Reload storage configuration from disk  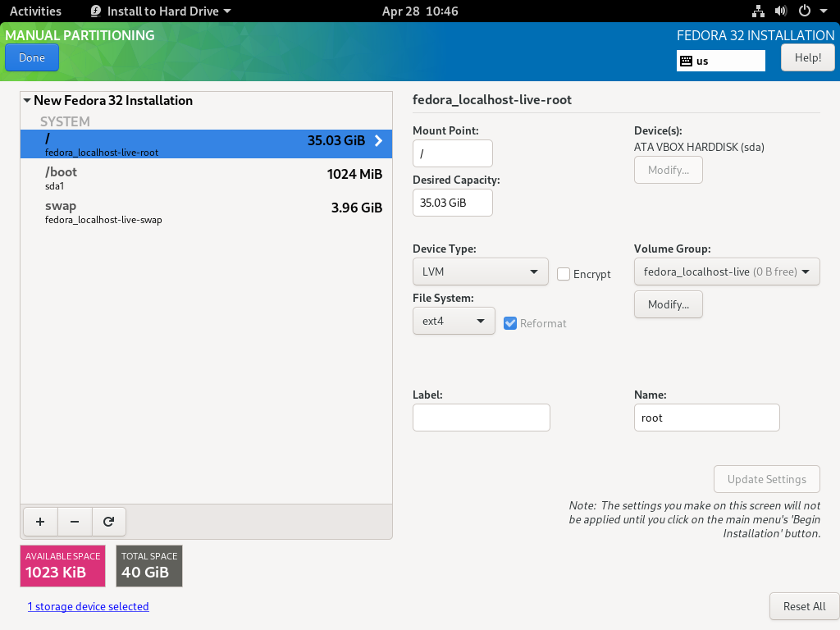coord(109,521)
